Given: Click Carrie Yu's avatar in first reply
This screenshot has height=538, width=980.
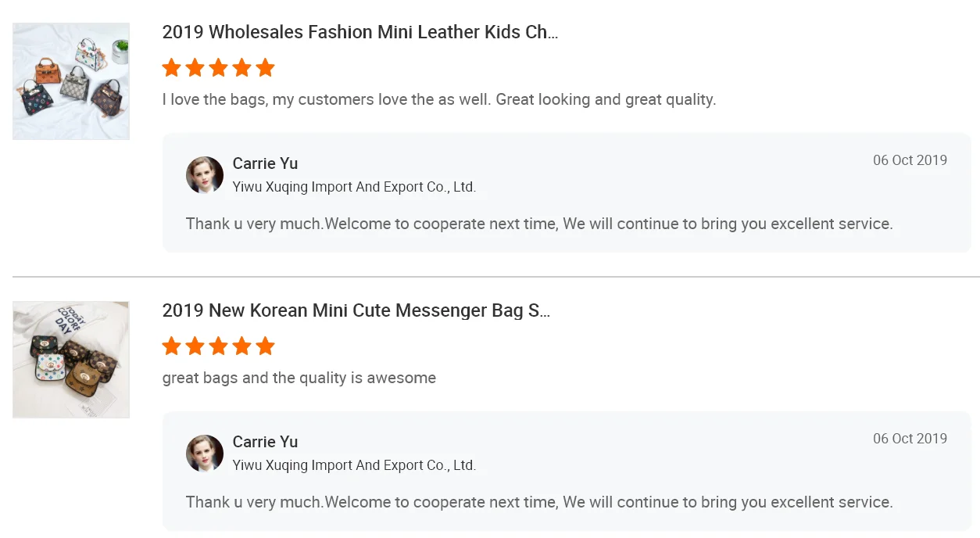Looking at the screenshot, I should (205, 175).
